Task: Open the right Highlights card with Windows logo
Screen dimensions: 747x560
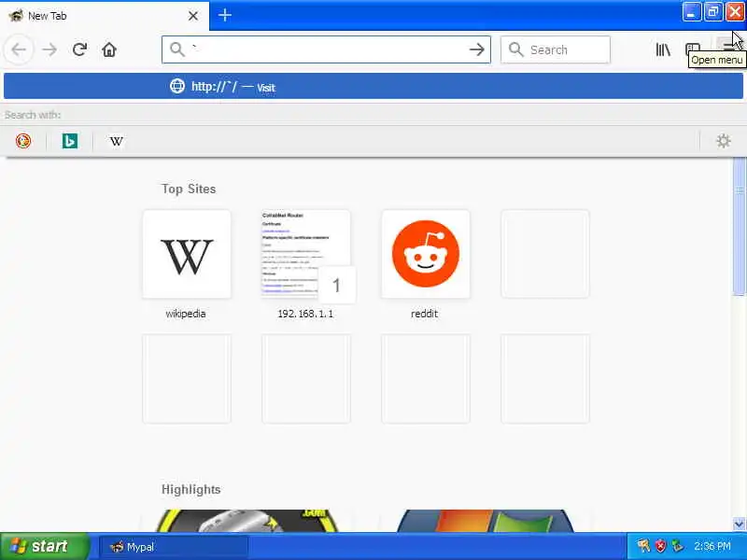Action: [485, 520]
